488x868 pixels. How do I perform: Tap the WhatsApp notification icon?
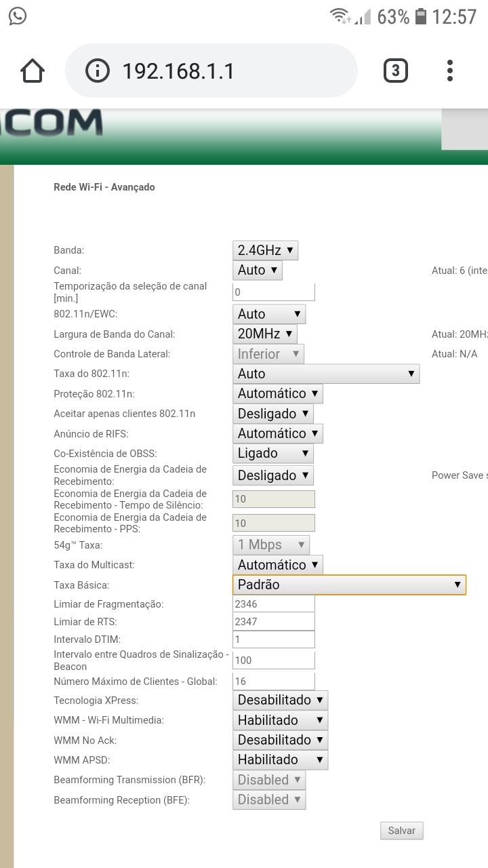[18, 16]
